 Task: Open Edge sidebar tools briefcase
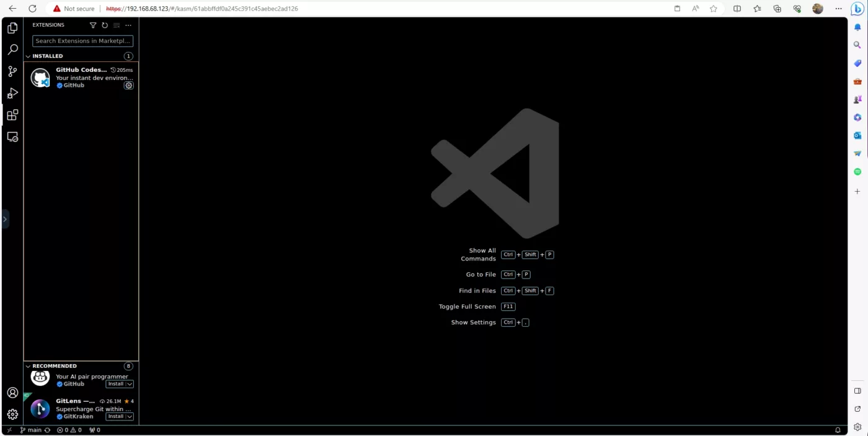857,81
